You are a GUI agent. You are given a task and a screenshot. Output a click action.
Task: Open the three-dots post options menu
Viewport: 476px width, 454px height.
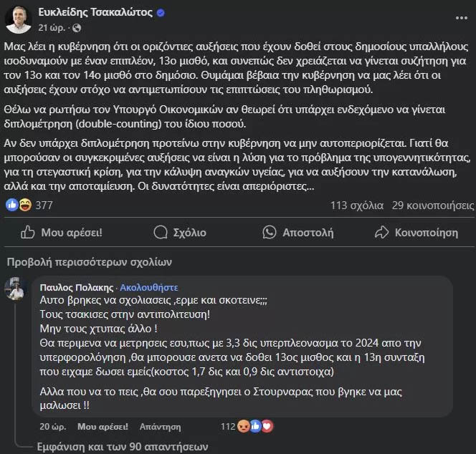pyautogui.click(x=462, y=18)
